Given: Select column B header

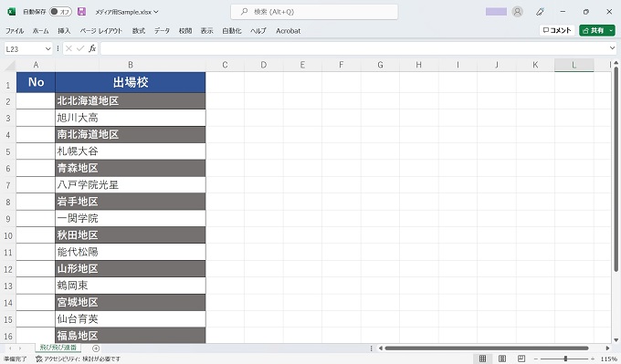Looking at the screenshot, I should pyautogui.click(x=131, y=65).
